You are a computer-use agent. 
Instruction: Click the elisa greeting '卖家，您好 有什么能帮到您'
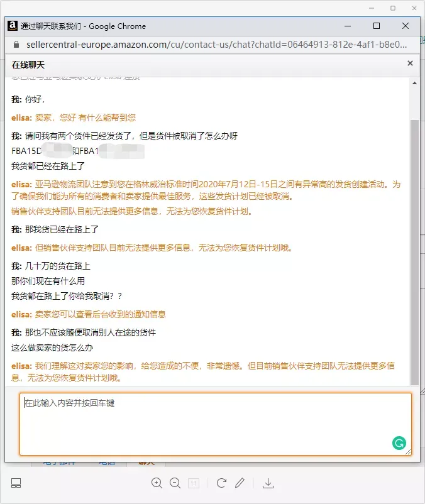click(86, 118)
